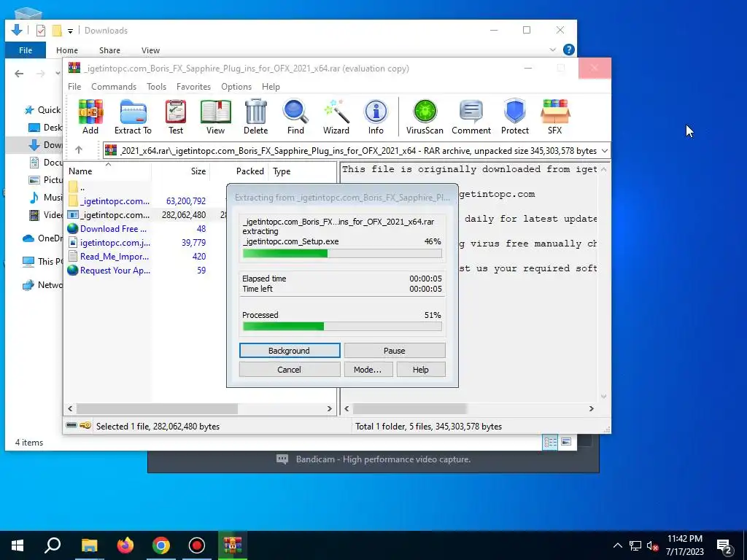Open the WinRAR File menu
This screenshot has width=747, height=560.
(x=74, y=87)
